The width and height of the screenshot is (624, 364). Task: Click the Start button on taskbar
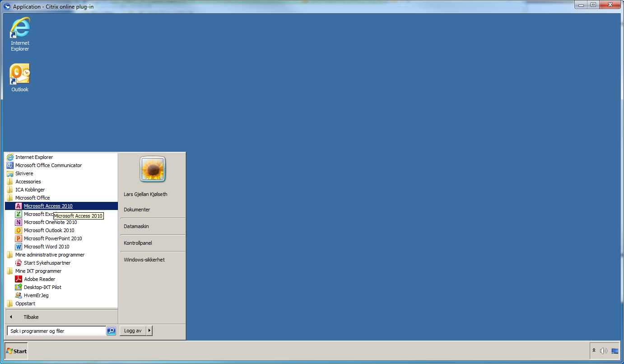tap(16, 351)
